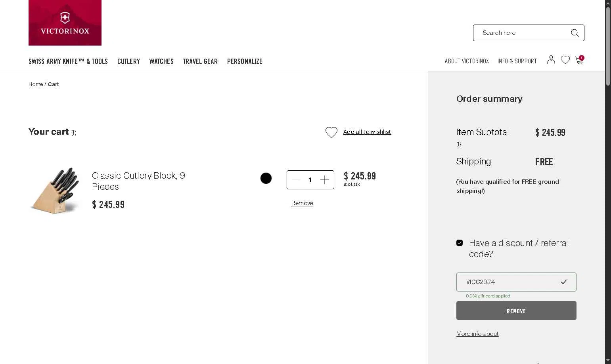Click Add all to wishlist link
611x364 pixels.
367,132
